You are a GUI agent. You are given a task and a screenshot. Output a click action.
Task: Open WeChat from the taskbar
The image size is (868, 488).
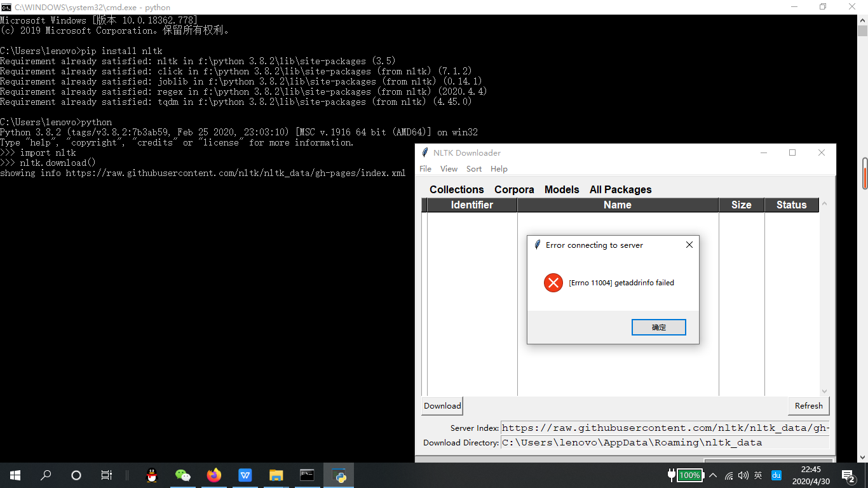183,475
